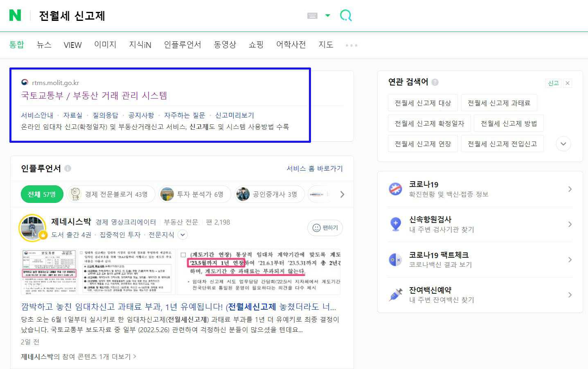Search related term 전월세 신고제 확정일자
Image resolution: width=588 pixels, height=369 pixels.
coord(429,124)
